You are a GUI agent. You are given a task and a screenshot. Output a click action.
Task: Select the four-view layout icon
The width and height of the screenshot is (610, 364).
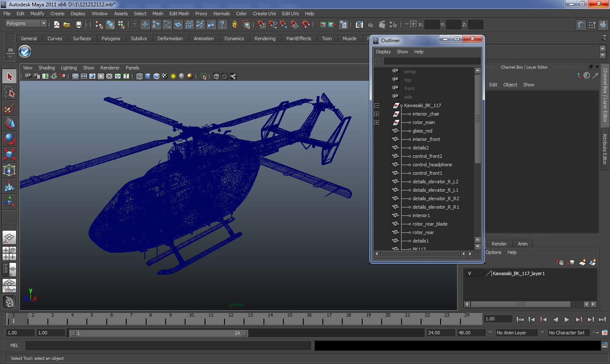tap(9, 254)
